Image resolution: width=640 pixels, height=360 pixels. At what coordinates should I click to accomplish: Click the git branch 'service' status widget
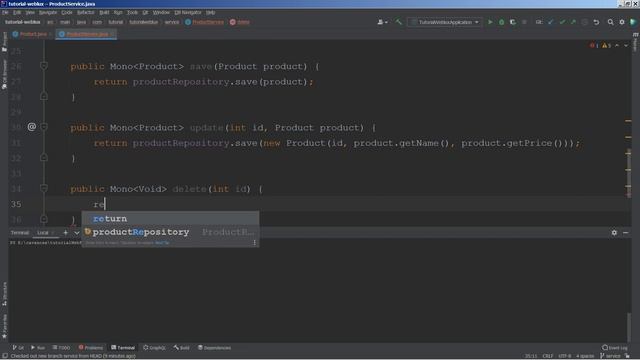click(x=610, y=356)
